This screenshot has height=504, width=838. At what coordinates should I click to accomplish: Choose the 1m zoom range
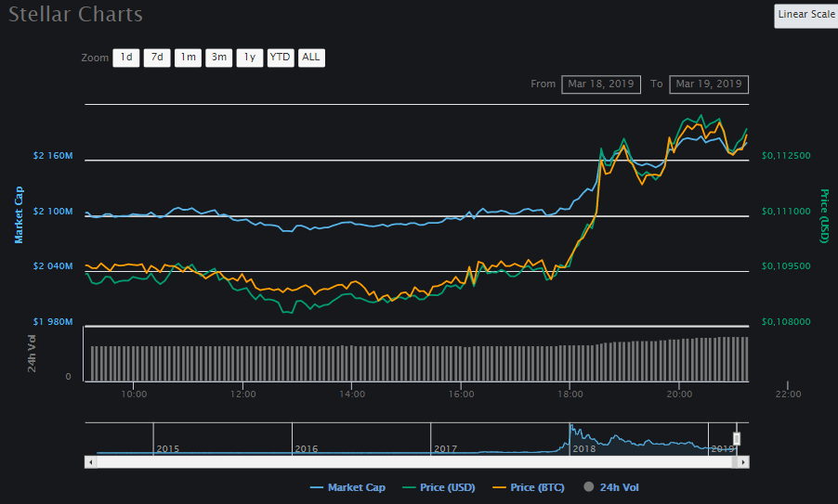188,58
